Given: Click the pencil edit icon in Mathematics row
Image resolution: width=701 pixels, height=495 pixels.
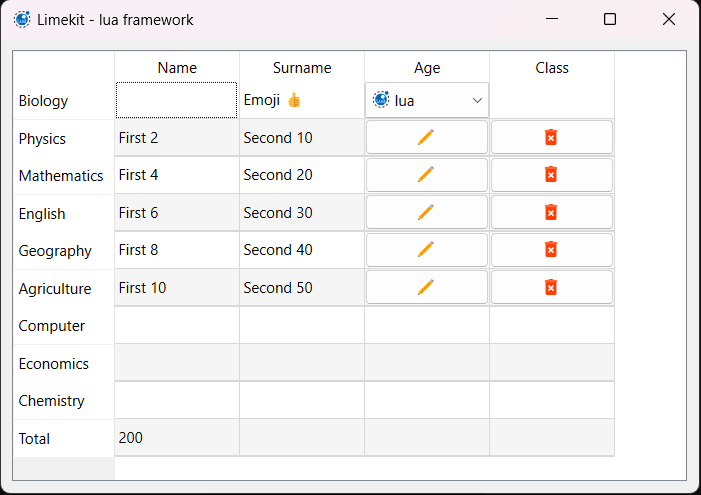Looking at the screenshot, I should (426, 175).
